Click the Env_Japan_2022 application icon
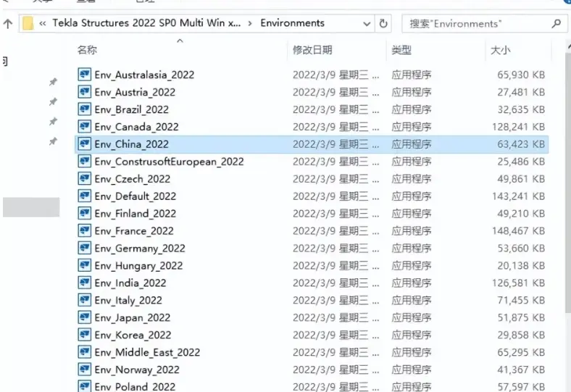571x392 pixels. pos(85,317)
